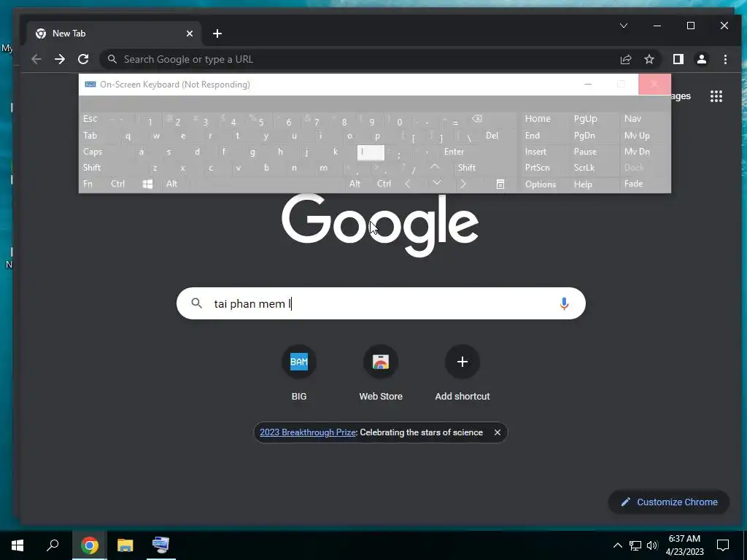Click the Google logo
The width and height of the screenshot is (747, 560).
379,225
